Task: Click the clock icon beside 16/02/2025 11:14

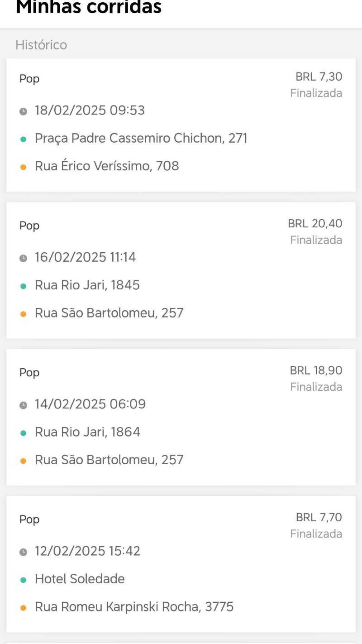Action: [24, 258]
